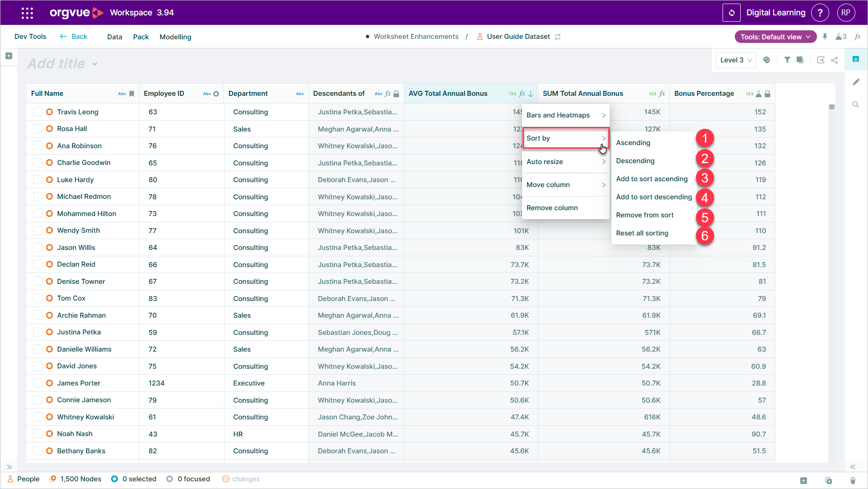Click the Full Name column header
This screenshot has height=489, width=868.
click(x=83, y=94)
